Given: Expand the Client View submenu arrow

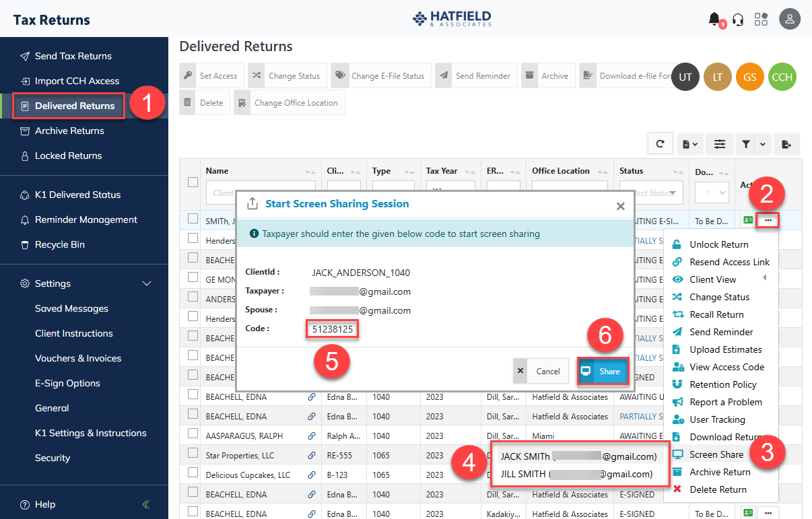Looking at the screenshot, I should (764, 278).
